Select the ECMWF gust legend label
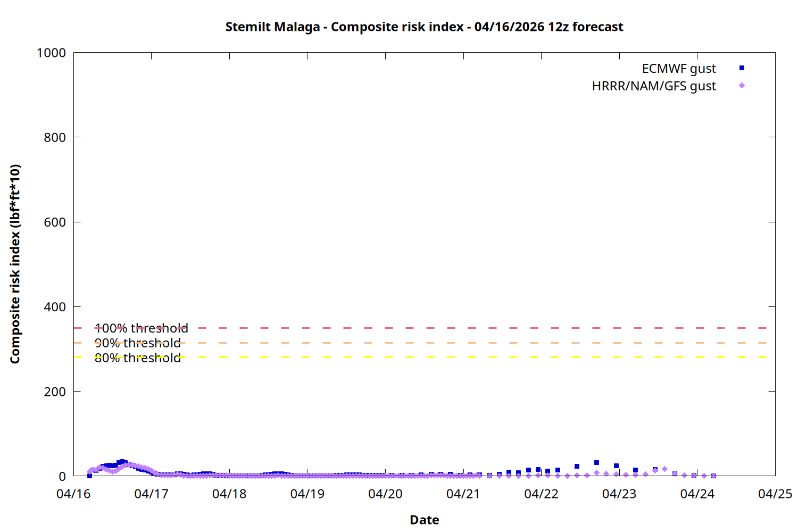The width and height of the screenshot is (798, 532). tap(678, 69)
